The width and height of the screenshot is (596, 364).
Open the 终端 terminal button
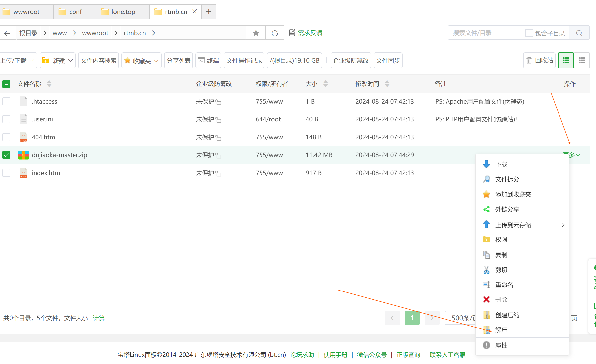pyautogui.click(x=208, y=60)
